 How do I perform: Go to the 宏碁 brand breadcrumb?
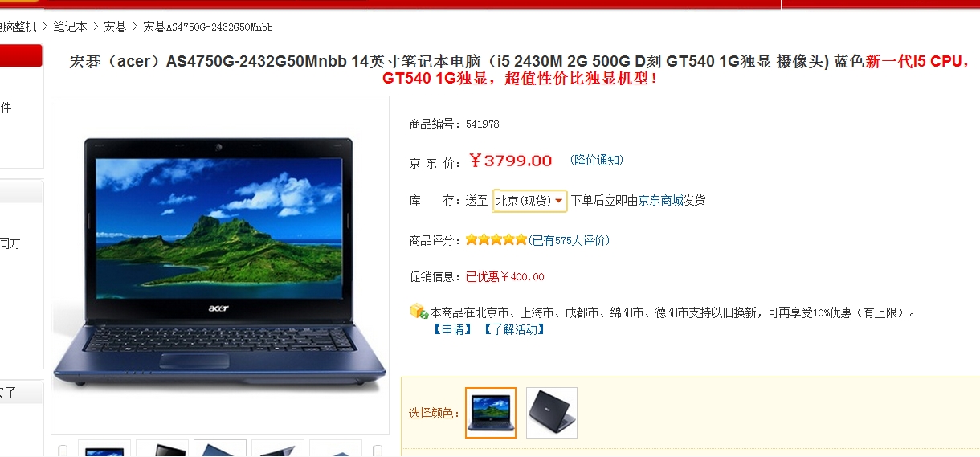pos(115,27)
